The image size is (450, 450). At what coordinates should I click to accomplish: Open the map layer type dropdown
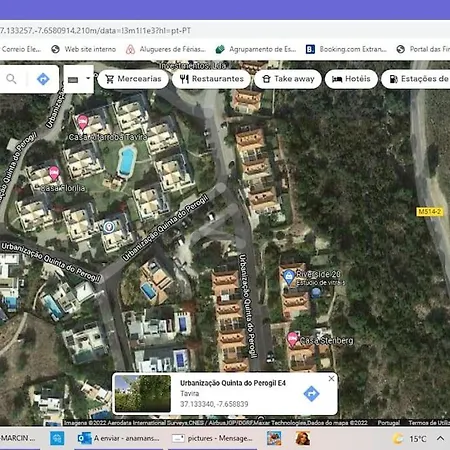pyautogui.click(x=79, y=79)
